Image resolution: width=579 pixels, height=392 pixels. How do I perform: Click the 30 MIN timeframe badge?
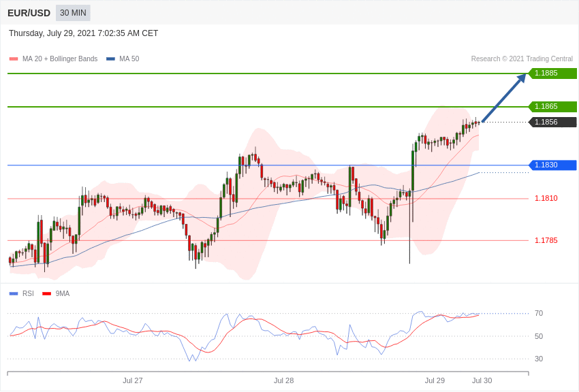click(x=73, y=13)
